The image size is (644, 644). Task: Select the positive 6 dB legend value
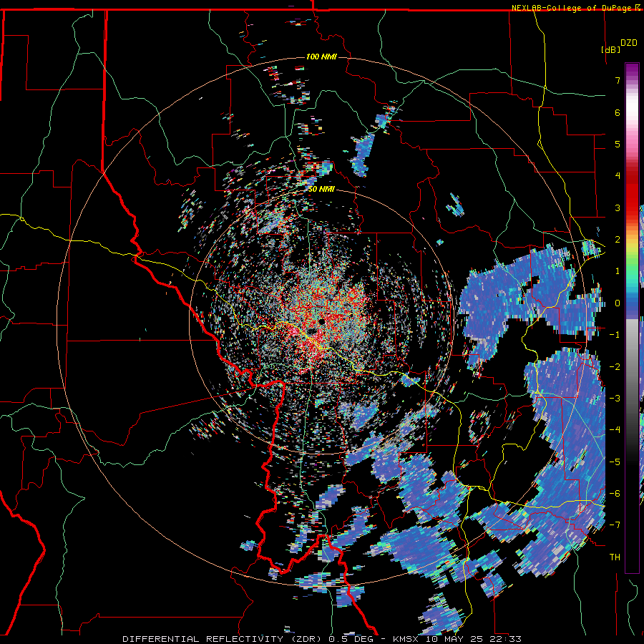point(618,112)
